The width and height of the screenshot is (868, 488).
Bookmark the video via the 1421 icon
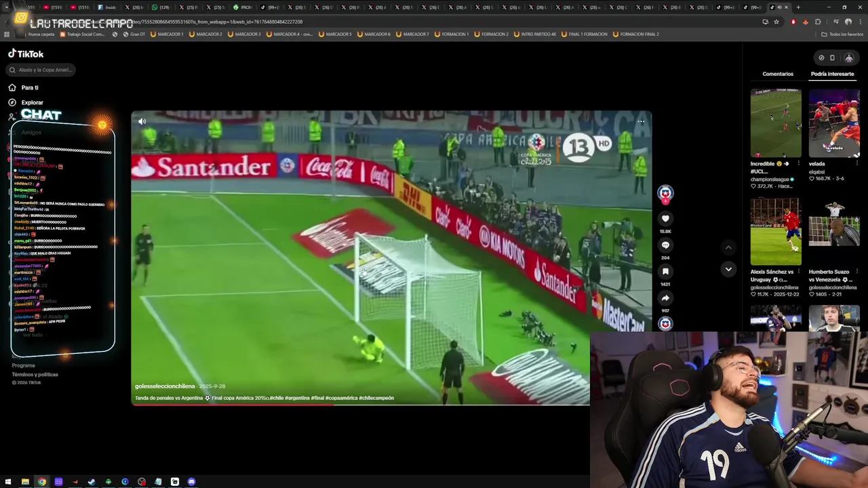(x=665, y=271)
